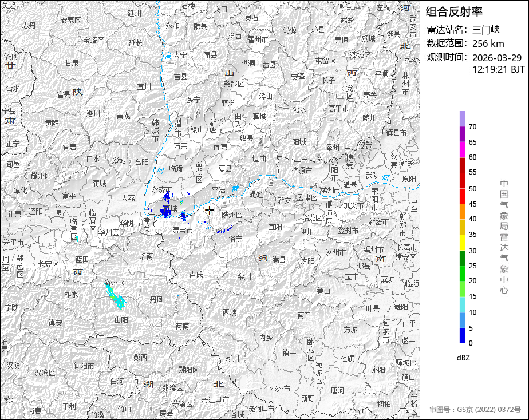Screen dimensions: 529x420
Task: Click the 平陆 map label
Action: pos(219,191)
